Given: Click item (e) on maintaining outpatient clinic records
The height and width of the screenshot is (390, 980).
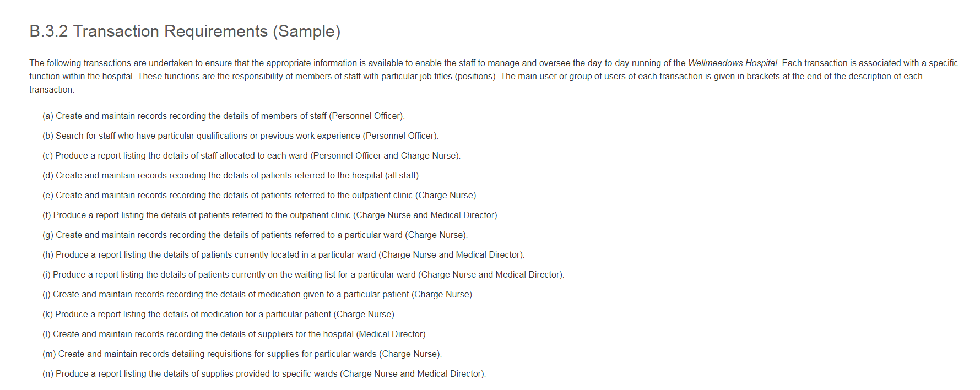Looking at the screenshot, I should point(260,196).
